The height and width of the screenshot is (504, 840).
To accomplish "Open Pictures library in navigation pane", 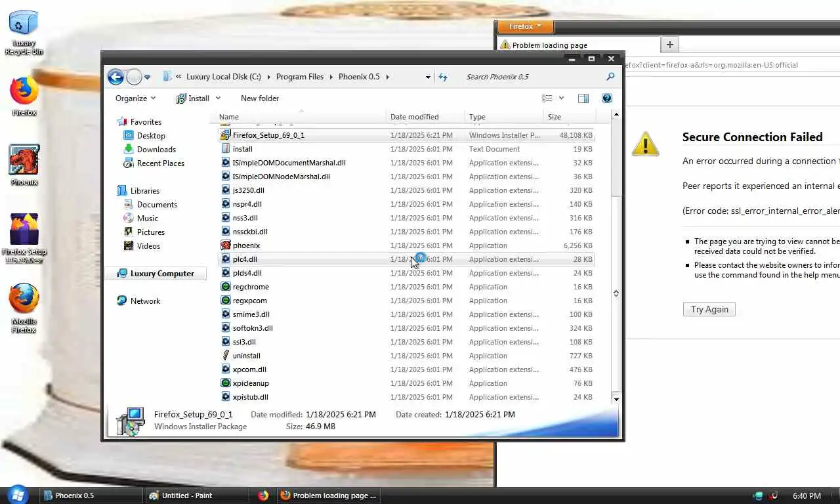I will [151, 232].
